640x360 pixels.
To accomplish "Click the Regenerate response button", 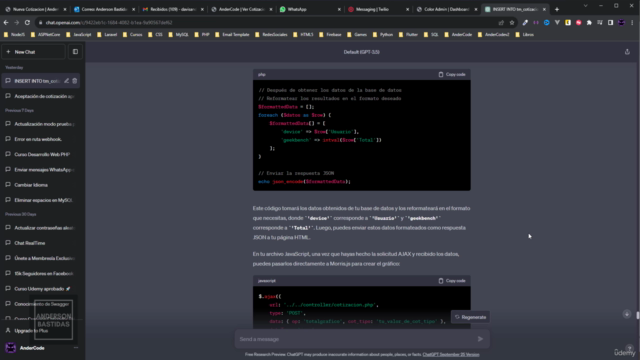I will (x=470, y=317).
